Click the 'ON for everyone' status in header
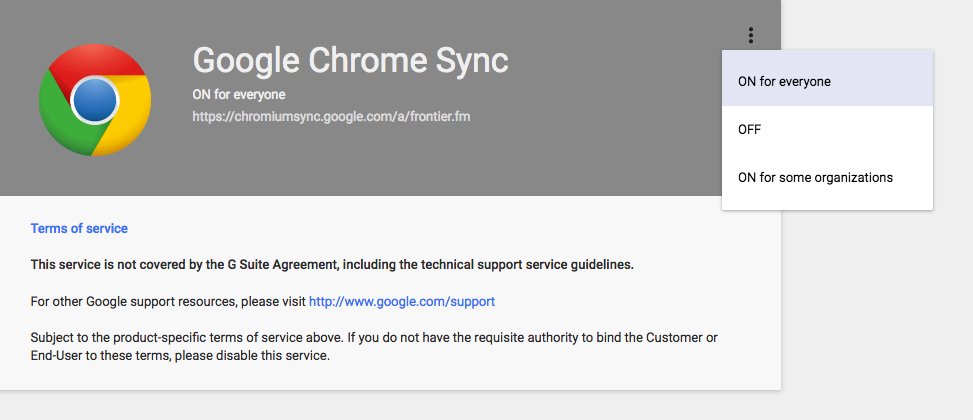The image size is (973, 420). 239,95
